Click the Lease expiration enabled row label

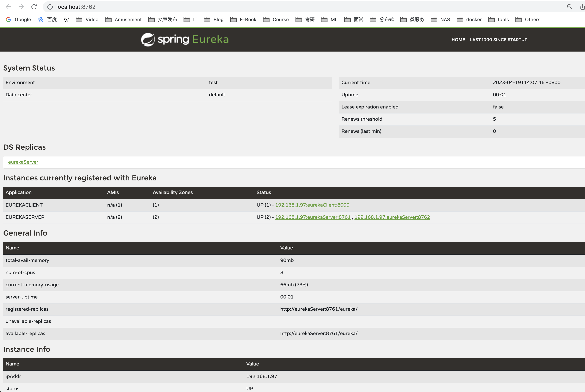pos(370,107)
